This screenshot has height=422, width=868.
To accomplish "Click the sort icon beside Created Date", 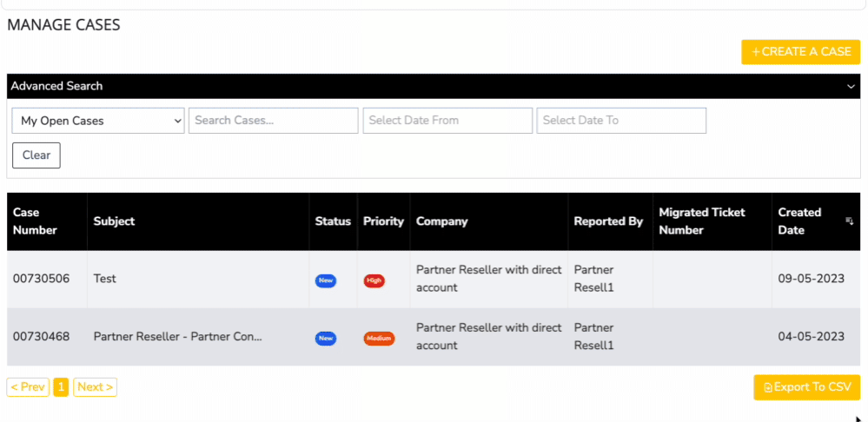I will 849,221.
